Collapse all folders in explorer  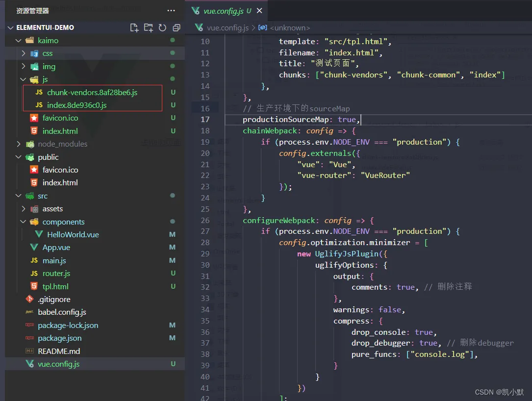[177, 28]
